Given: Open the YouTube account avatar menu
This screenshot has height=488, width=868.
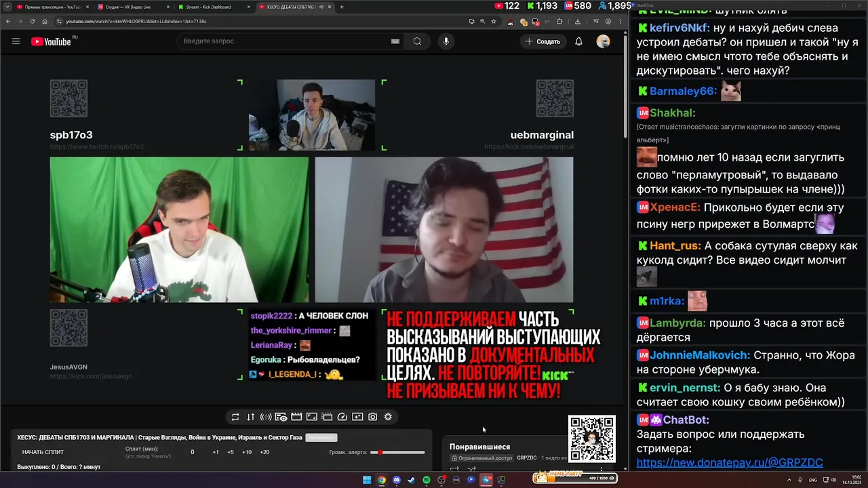Looking at the screenshot, I should point(603,41).
